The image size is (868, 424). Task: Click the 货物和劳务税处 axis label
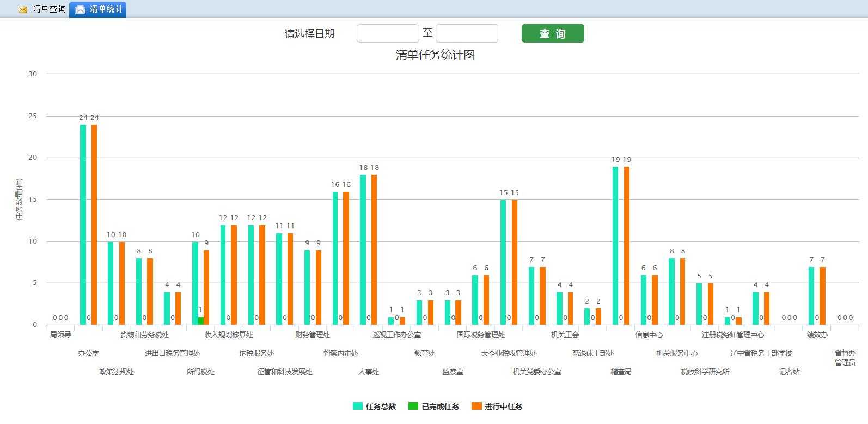[144, 335]
